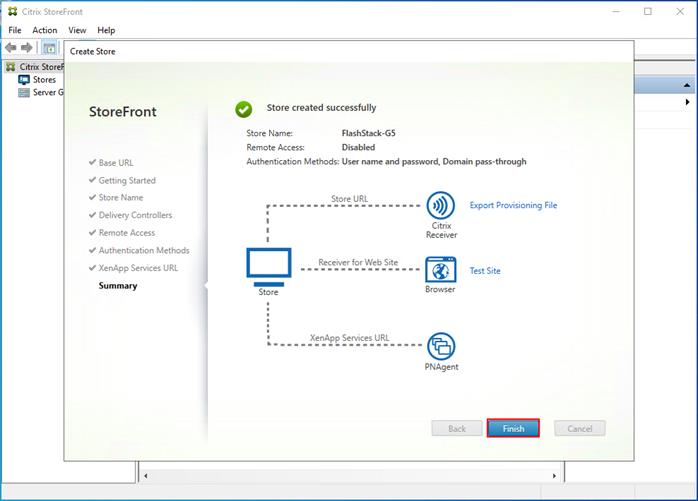
Task: Select the Delivery Controllers wizard step
Action: tap(135, 215)
